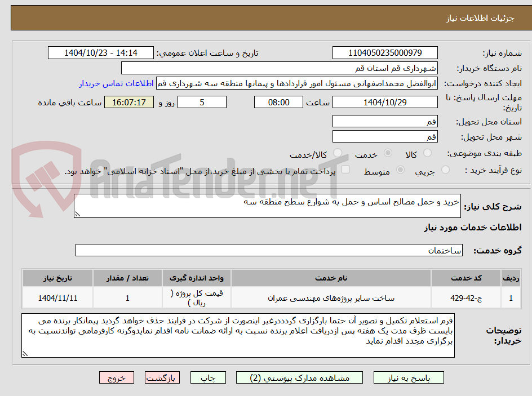
Task: Open مشاهده مدارک پیوستی (2) attachments
Action: point(299,377)
